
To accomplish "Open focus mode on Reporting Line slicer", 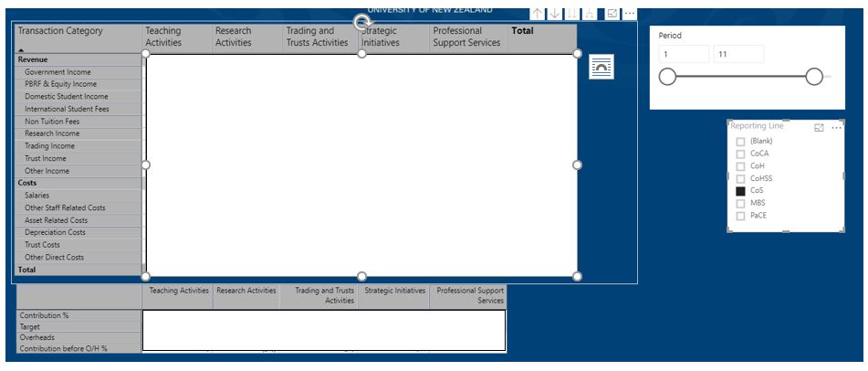I will (x=820, y=128).
